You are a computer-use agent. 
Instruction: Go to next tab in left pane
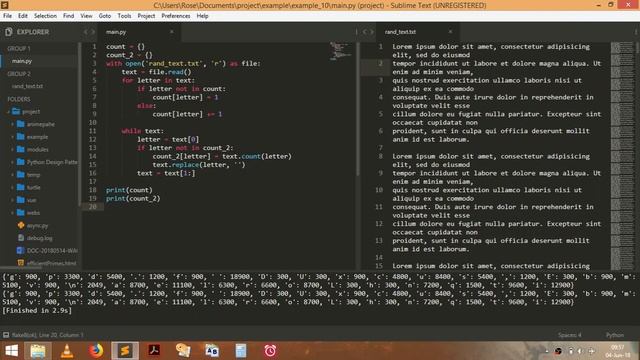93,31
